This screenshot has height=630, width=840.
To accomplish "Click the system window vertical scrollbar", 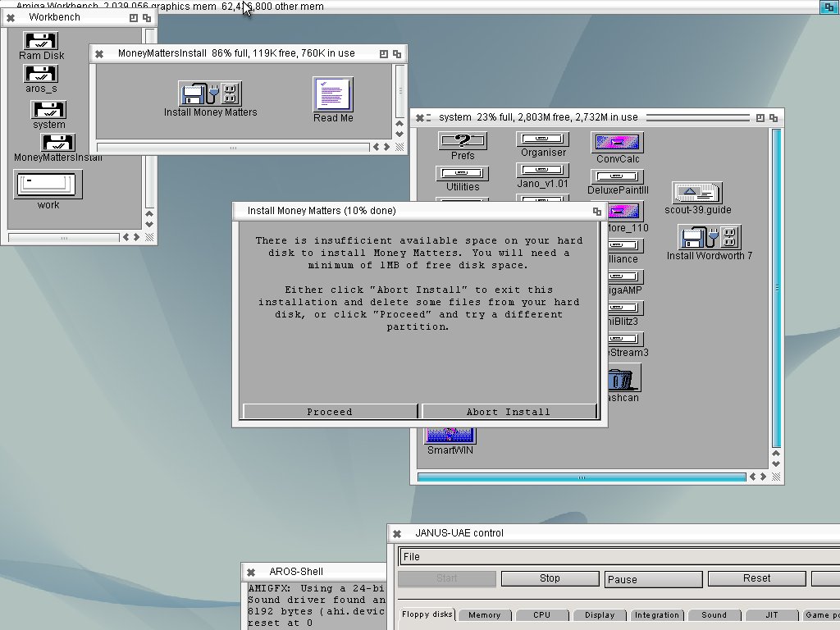I will coord(776,288).
